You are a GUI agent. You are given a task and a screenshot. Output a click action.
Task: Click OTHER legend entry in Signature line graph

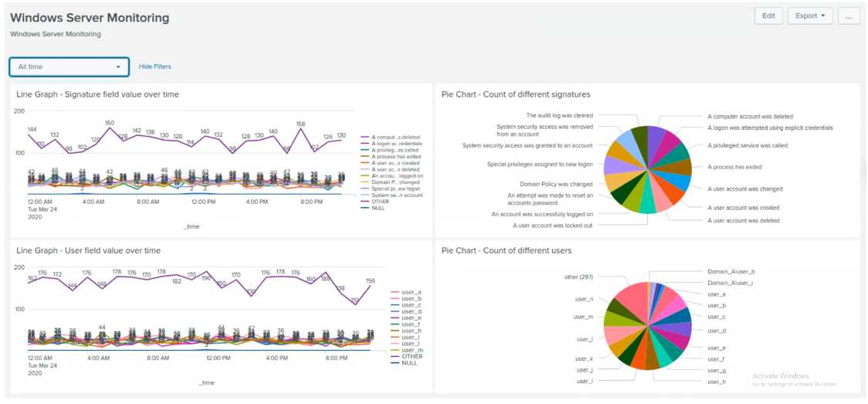(x=375, y=202)
